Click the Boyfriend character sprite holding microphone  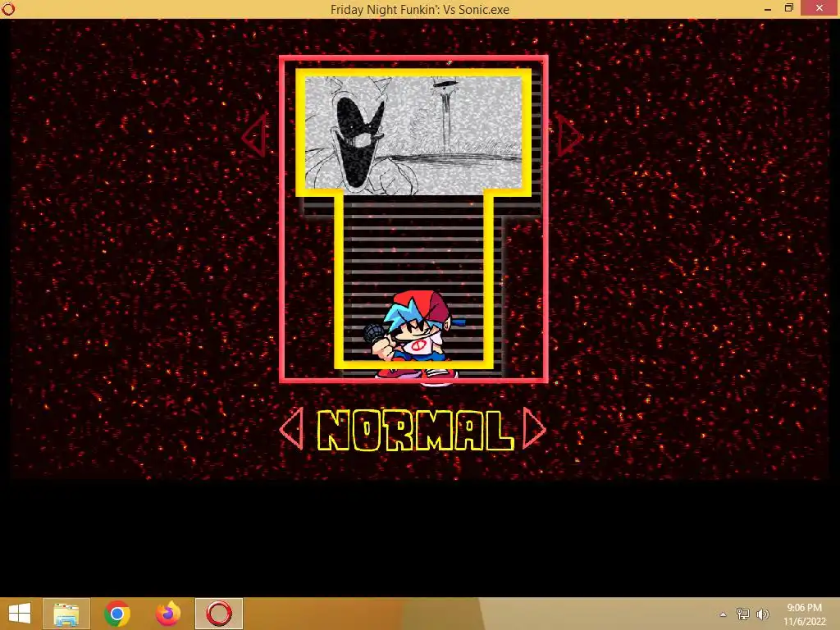(x=414, y=337)
